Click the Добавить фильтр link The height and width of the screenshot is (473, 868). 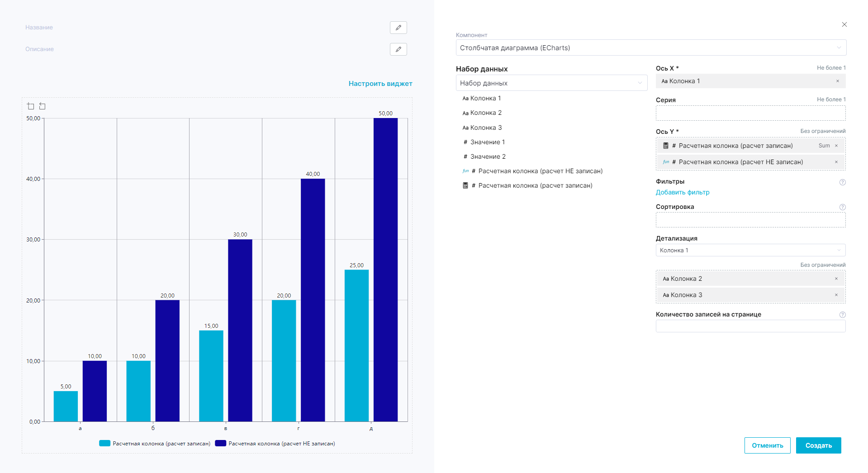pos(682,193)
